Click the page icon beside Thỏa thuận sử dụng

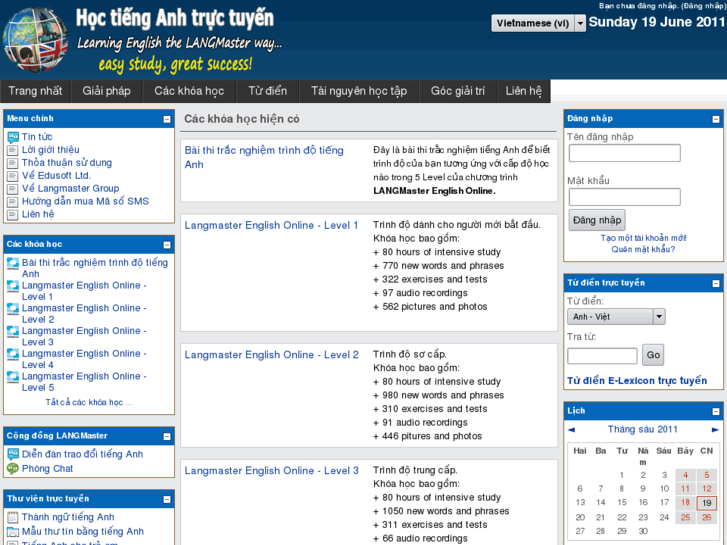pos(13,163)
